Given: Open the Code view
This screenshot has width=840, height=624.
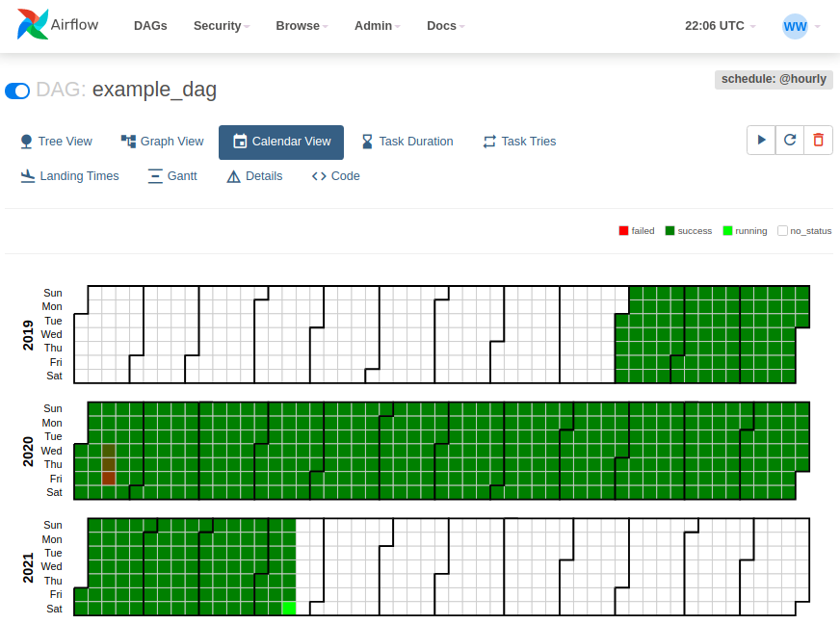Looking at the screenshot, I should click(x=336, y=176).
